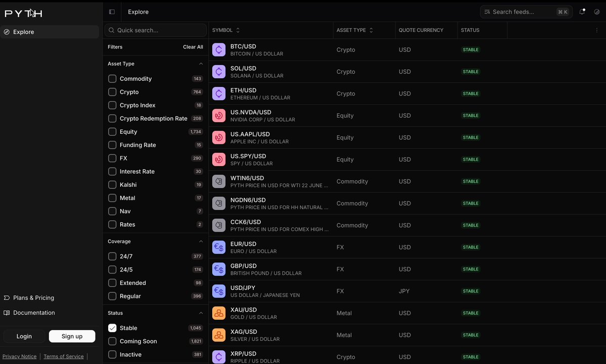Enable the 24/7 coverage filter
The width and height of the screenshot is (606, 364).
[112, 256]
